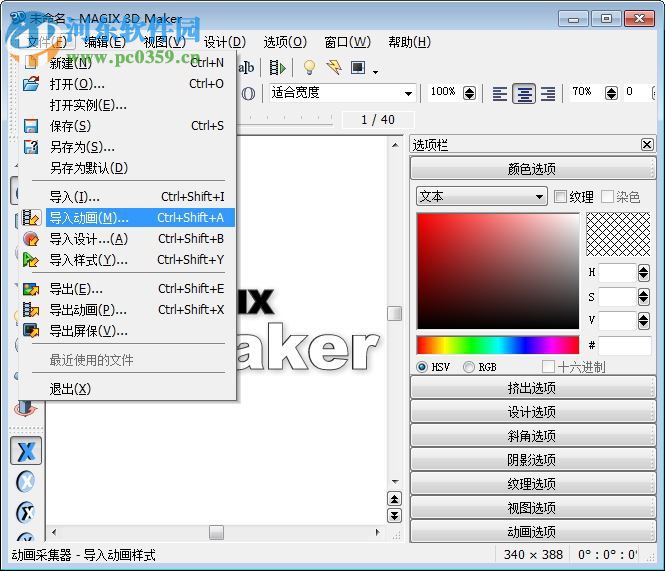Image resolution: width=665 pixels, height=571 pixels.
Task: Align text left
Action: coord(500,93)
